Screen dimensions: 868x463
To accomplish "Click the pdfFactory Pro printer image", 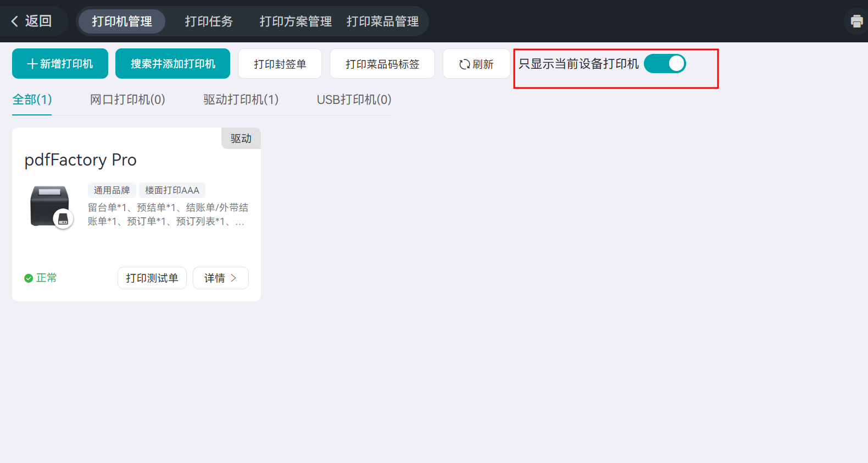I will click(51, 206).
